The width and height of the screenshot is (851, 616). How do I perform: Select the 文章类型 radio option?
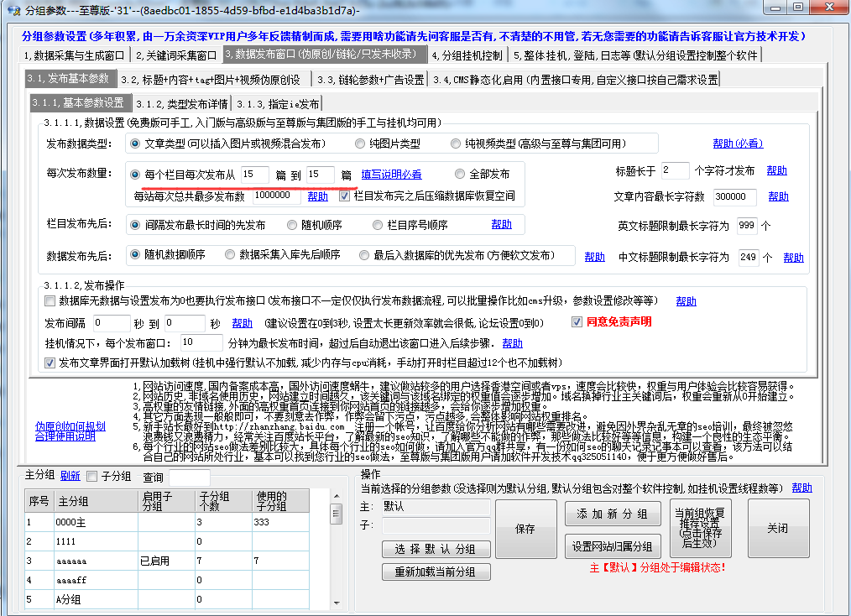click(x=135, y=144)
